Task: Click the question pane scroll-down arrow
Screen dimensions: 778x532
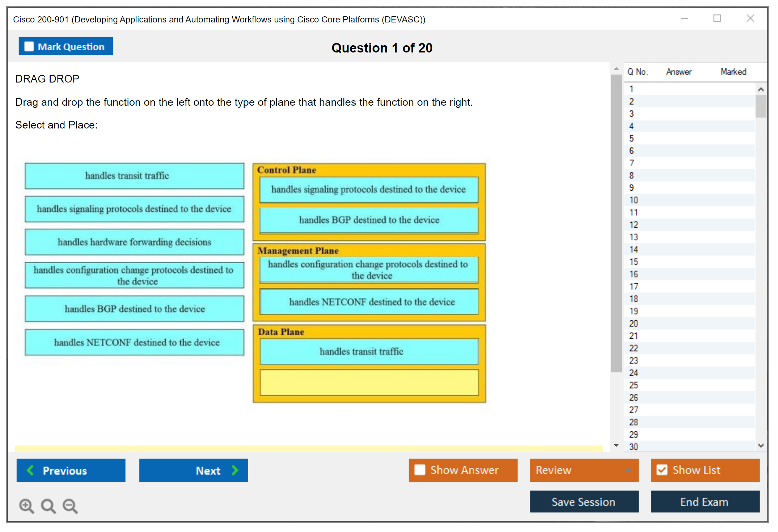Action: [x=616, y=445]
